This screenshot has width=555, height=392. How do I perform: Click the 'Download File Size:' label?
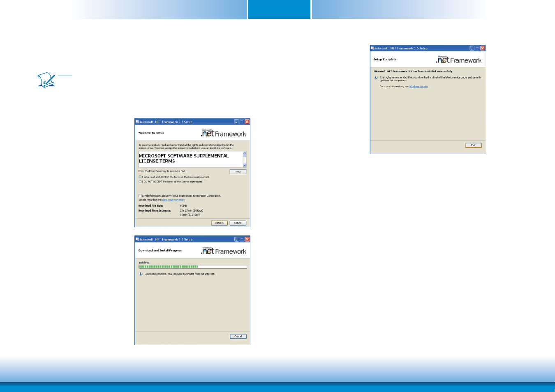click(150, 206)
